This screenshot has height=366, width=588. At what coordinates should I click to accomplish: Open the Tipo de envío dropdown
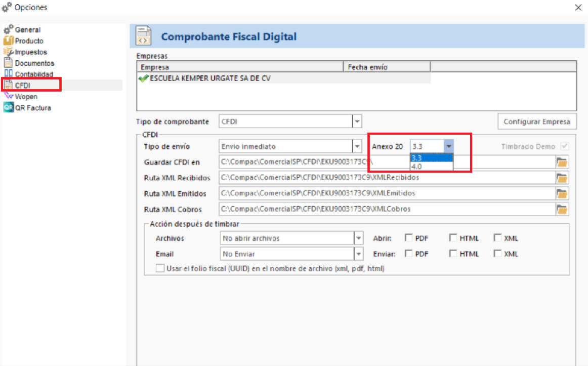click(x=357, y=146)
